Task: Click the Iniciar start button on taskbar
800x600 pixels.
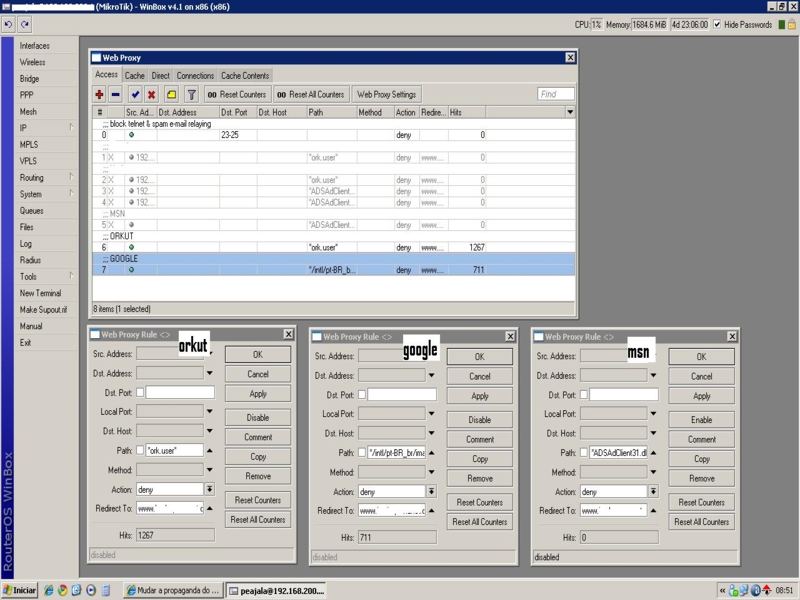Action: click(x=20, y=590)
